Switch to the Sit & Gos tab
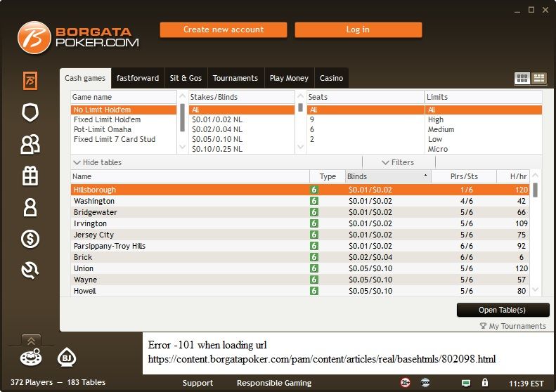 [186, 78]
